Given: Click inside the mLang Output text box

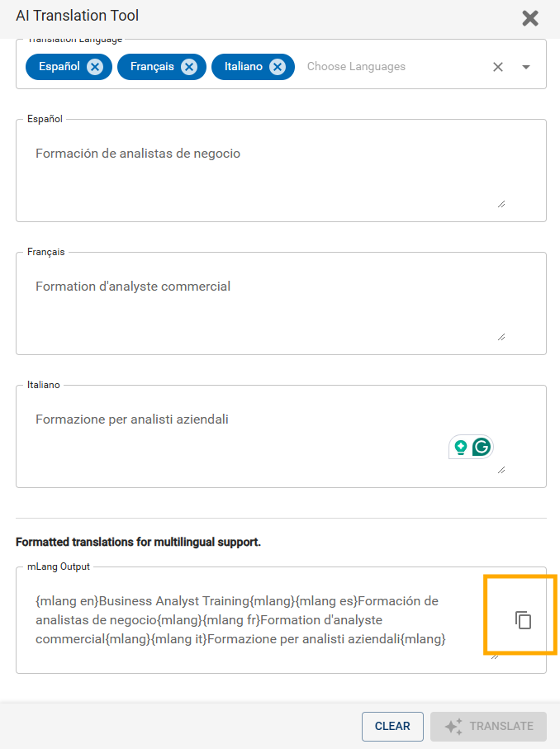Looking at the screenshot, I should pyautogui.click(x=258, y=620).
